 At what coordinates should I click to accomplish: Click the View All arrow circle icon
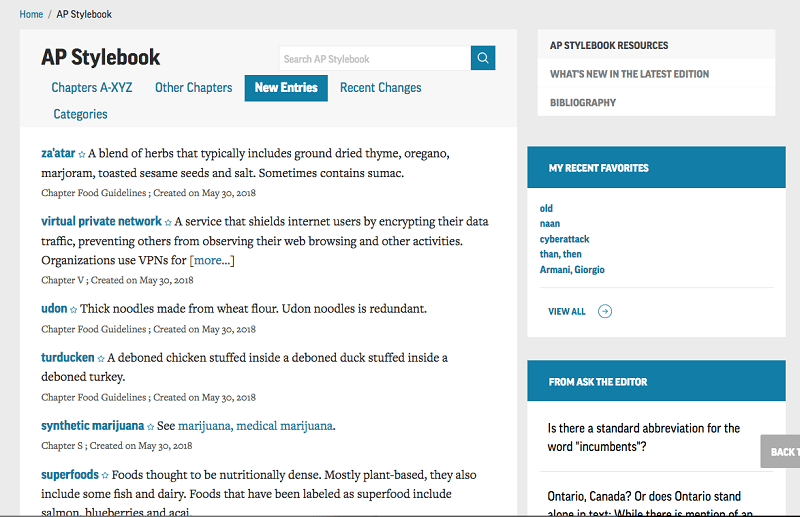[x=605, y=311]
